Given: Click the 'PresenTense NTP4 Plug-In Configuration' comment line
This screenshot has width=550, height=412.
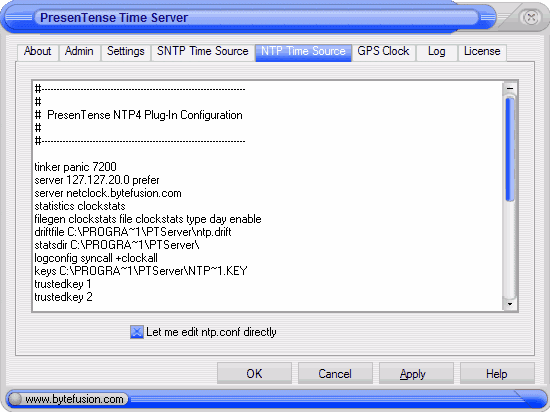Looking at the screenshot, I should [139, 115].
